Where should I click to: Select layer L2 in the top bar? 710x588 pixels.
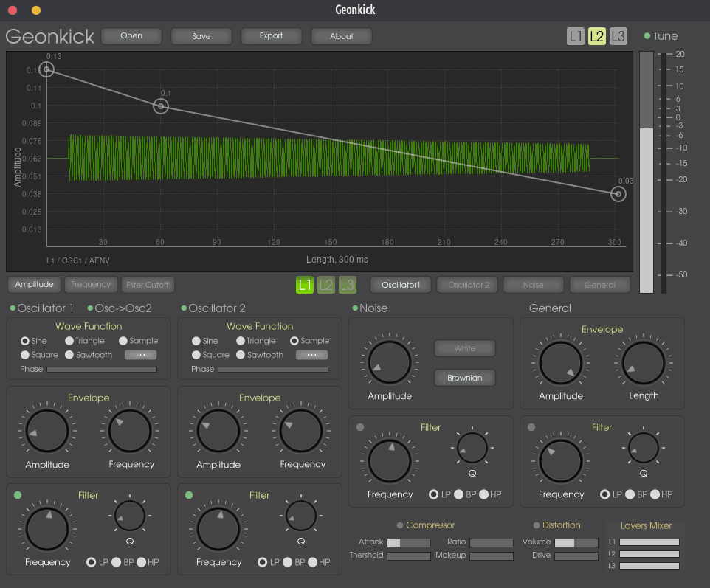[597, 36]
